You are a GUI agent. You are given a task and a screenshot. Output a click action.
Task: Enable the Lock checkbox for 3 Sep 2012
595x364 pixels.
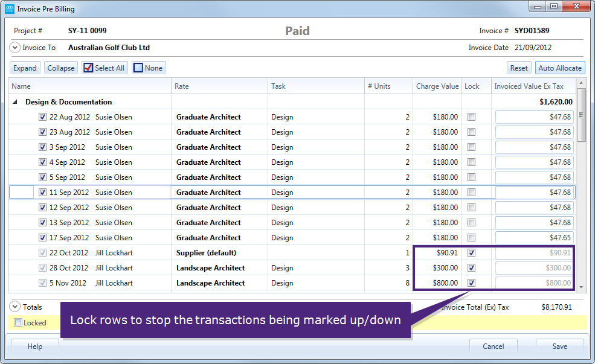tap(471, 147)
